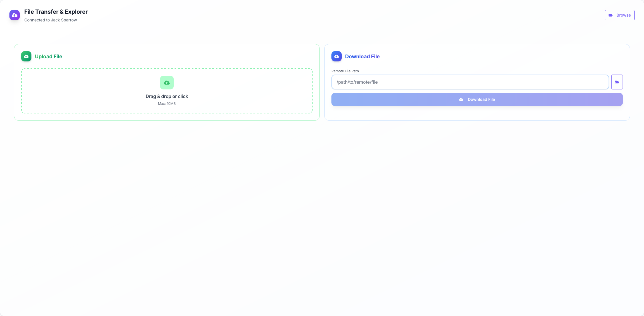Click the Drag & drop or click text
644x316 pixels.
pyautogui.click(x=167, y=96)
